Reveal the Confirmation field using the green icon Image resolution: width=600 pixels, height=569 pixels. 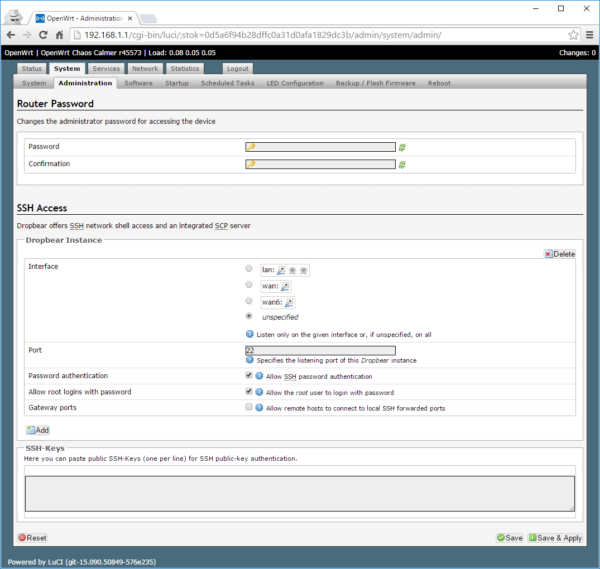(402, 164)
